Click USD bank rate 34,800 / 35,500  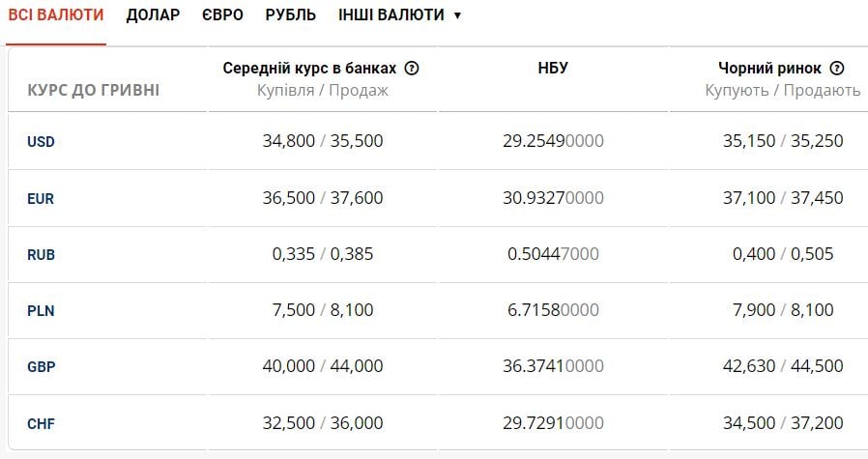323,141
